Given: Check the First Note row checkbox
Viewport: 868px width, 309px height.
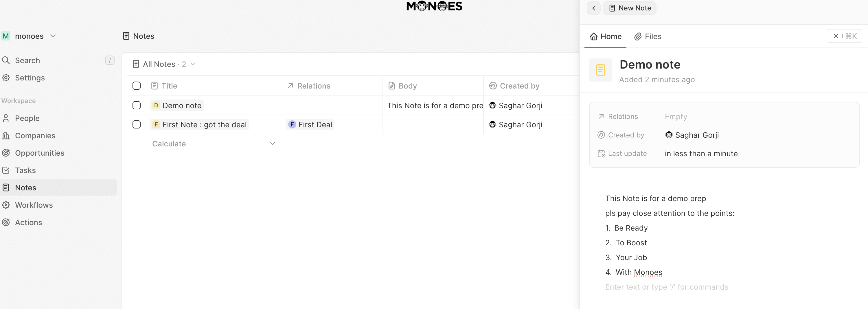Looking at the screenshot, I should click(x=137, y=125).
